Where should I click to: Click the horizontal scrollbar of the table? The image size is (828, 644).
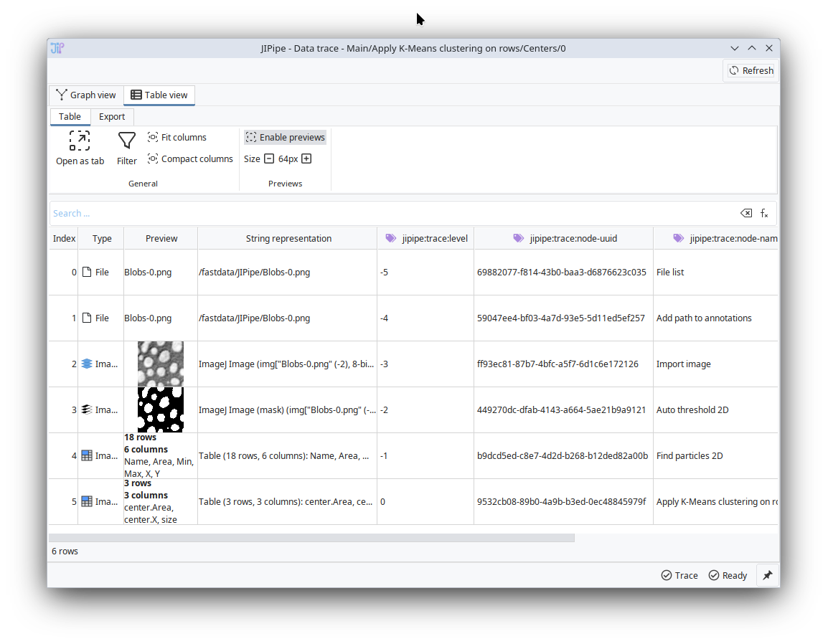(x=311, y=537)
